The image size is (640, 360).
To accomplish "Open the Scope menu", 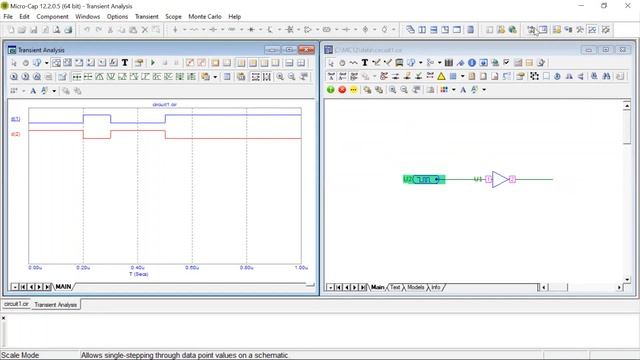I will [173, 17].
